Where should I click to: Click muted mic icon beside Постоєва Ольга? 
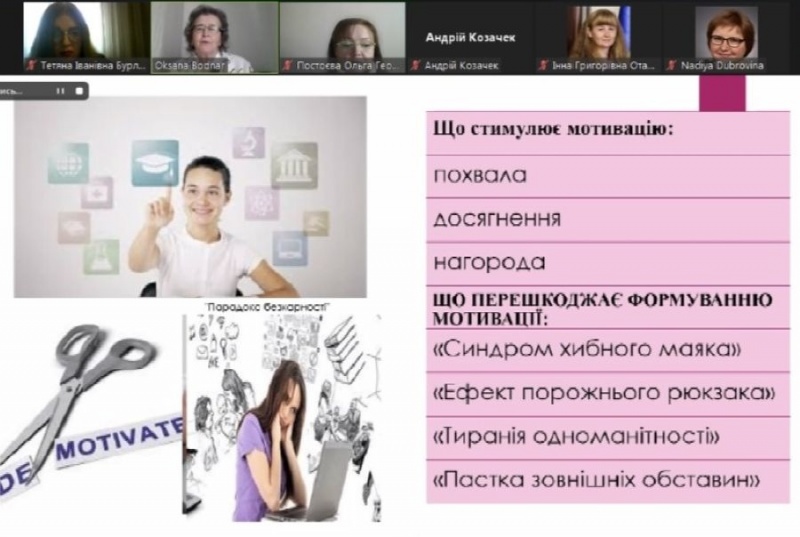pos(288,66)
